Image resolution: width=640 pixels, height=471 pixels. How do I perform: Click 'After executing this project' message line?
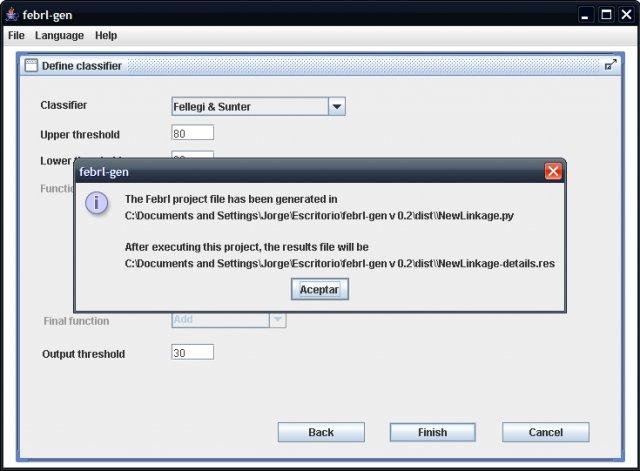click(247, 247)
